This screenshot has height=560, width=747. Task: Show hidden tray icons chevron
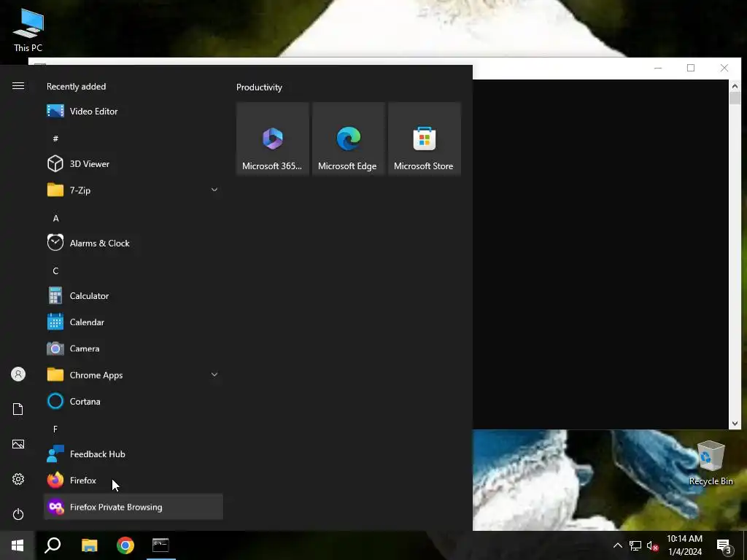pos(617,545)
